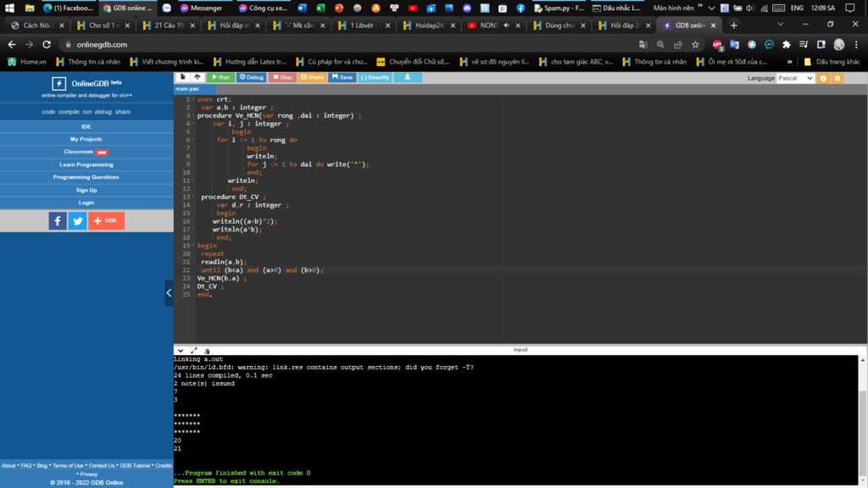This screenshot has width=868, height=488.
Task: Open the Chrome profile avatar
Action: click(839, 44)
